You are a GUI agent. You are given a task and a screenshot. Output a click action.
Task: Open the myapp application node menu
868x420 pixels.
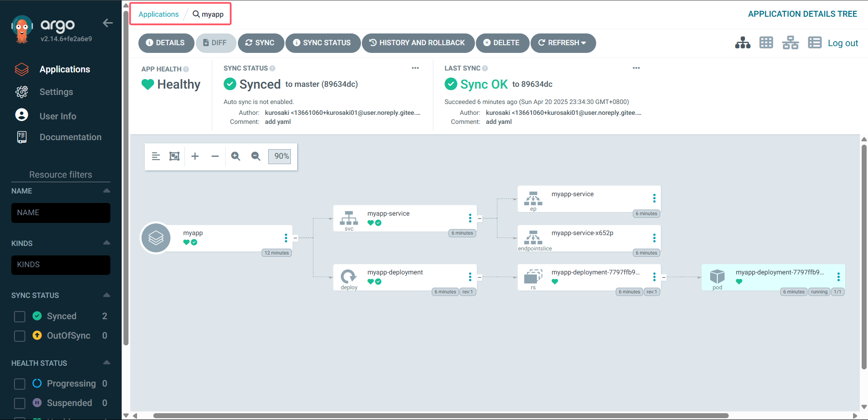point(286,238)
